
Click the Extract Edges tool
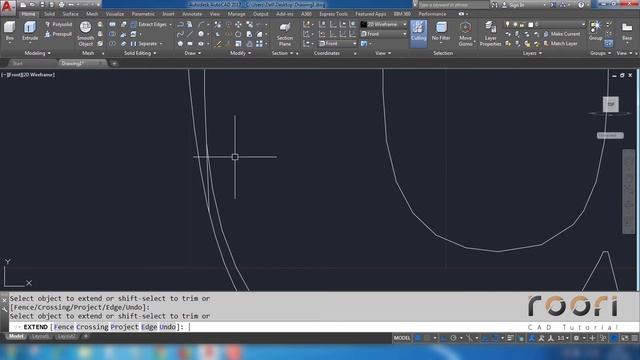click(x=149, y=24)
